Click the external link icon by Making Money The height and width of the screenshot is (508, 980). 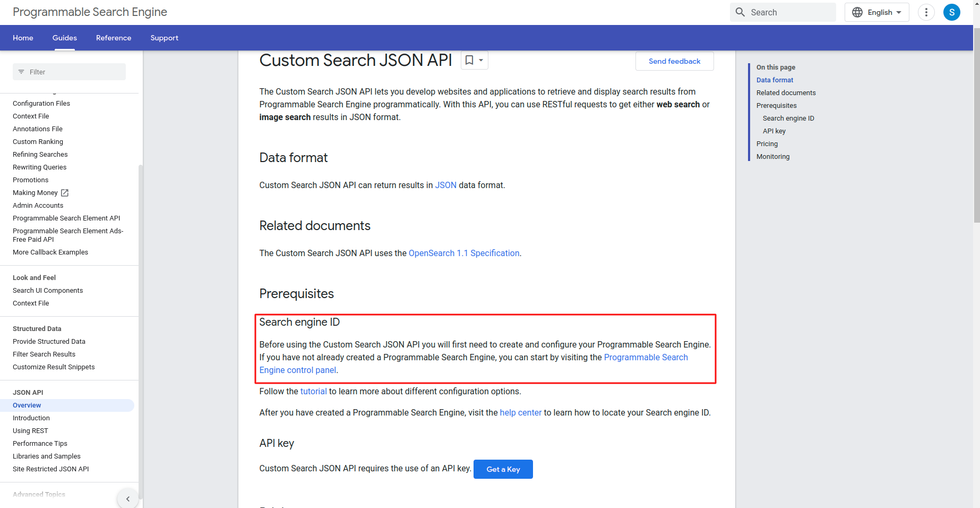[x=65, y=193]
